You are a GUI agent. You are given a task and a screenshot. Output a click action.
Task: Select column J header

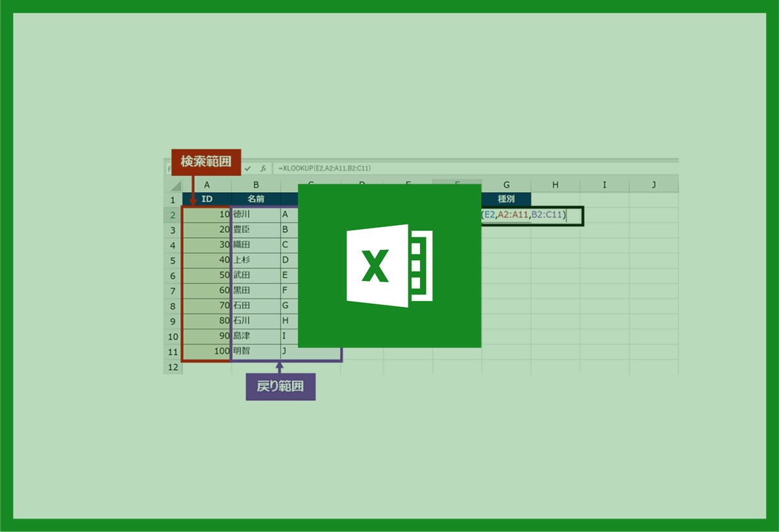653,185
